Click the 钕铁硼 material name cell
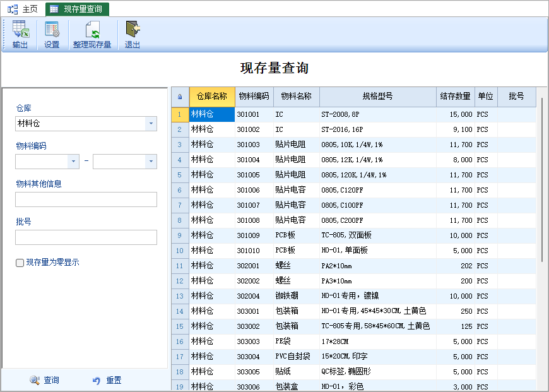 point(297,296)
